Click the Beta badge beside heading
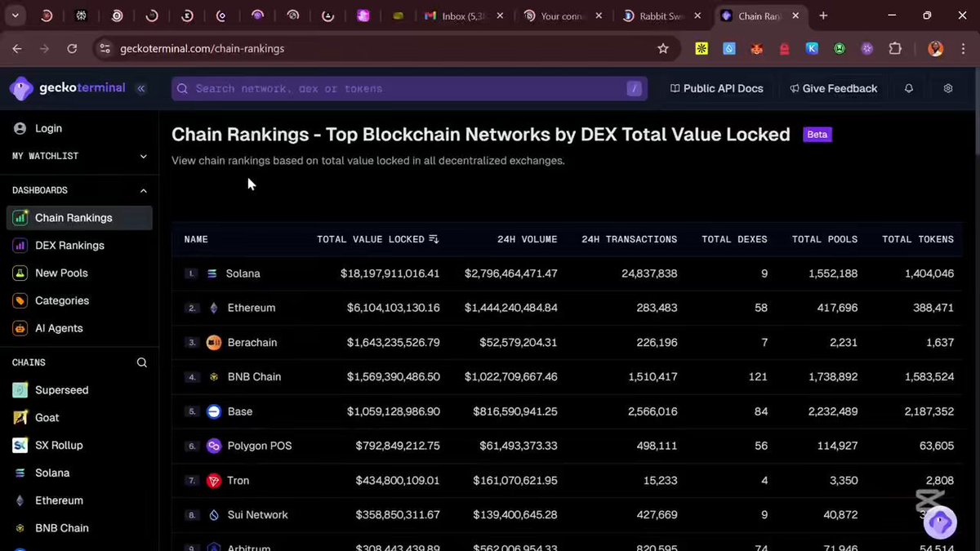 (x=817, y=135)
